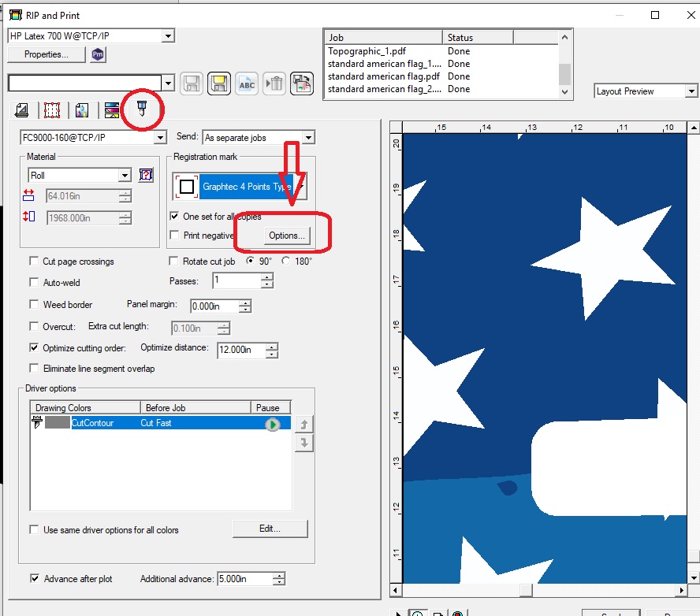Open the Layout Preview dropdown
Screen dimensions: 700x616
(691, 91)
